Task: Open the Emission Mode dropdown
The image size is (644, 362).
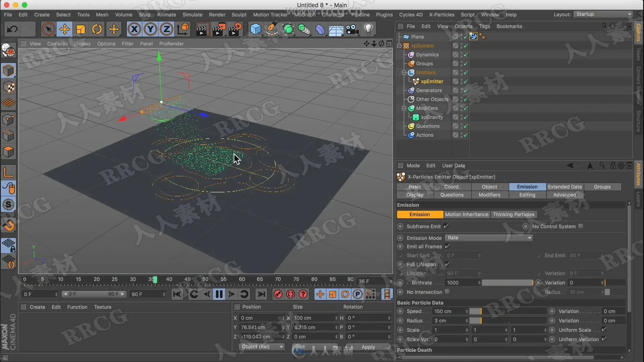Action: pyautogui.click(x=488, y=238)
